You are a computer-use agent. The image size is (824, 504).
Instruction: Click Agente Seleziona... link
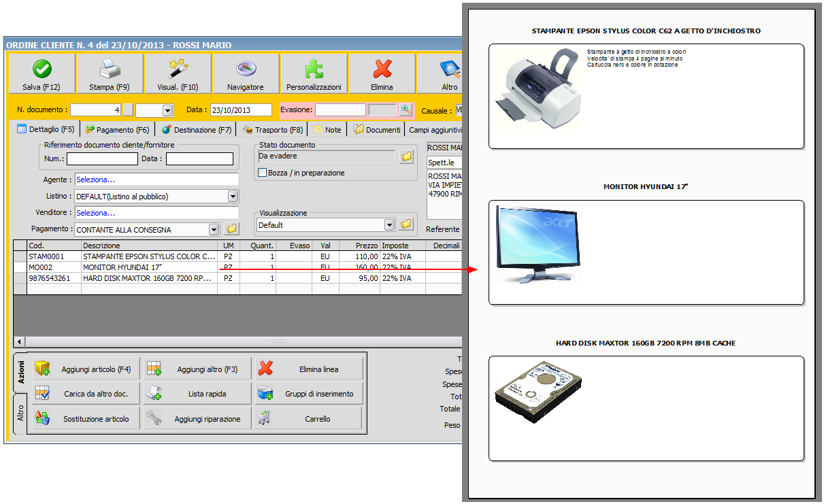157,180
